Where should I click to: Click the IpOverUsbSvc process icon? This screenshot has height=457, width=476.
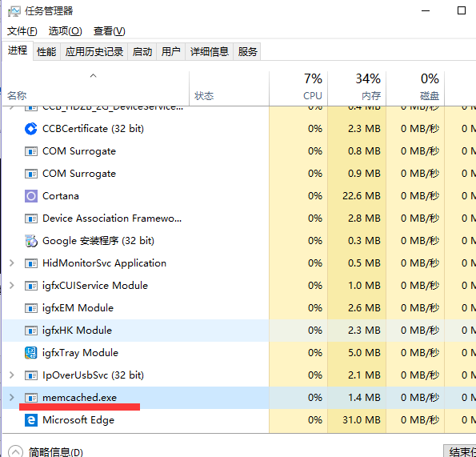coord(31,375)
